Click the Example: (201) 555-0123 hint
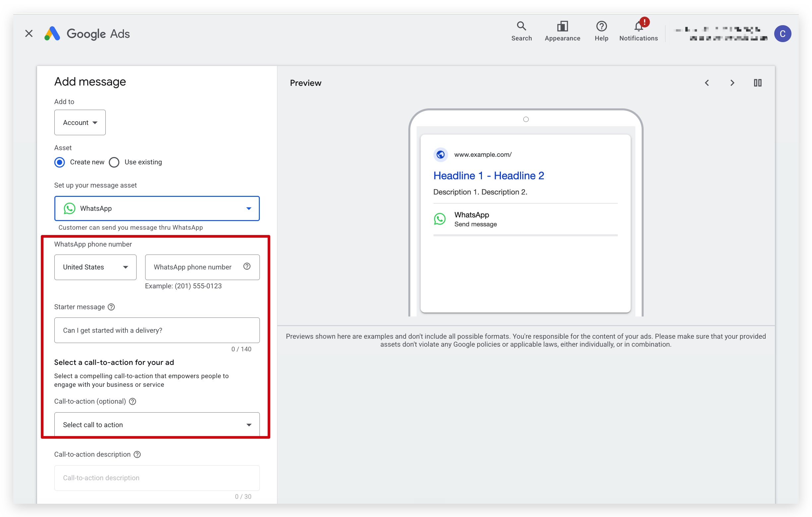The height and width of the screenshot is (517, 812). [183, 286]
